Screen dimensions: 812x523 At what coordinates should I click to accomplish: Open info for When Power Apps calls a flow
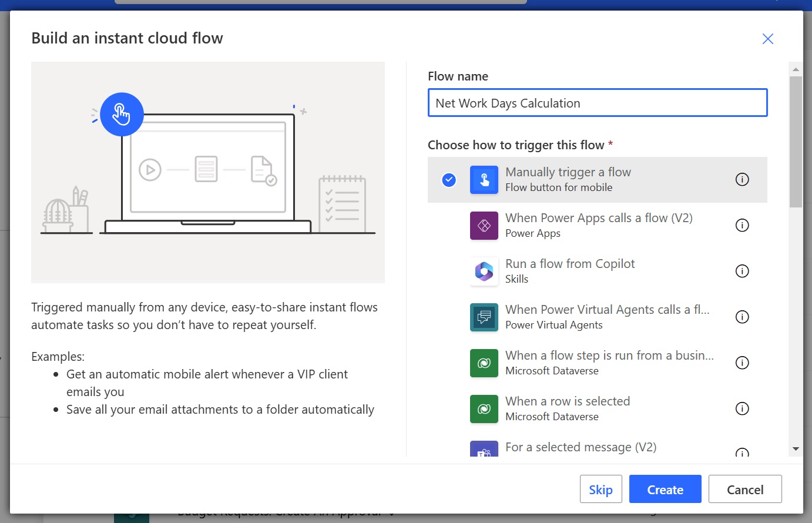742,226
